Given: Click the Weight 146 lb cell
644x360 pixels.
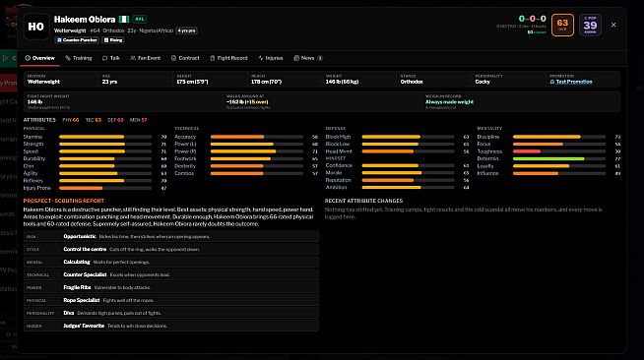Looking at the screenshot, I should coord(359,79).
